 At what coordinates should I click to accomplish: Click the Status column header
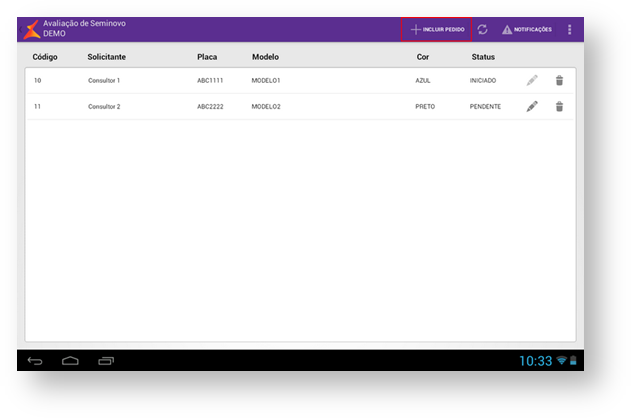pos(483,57)
